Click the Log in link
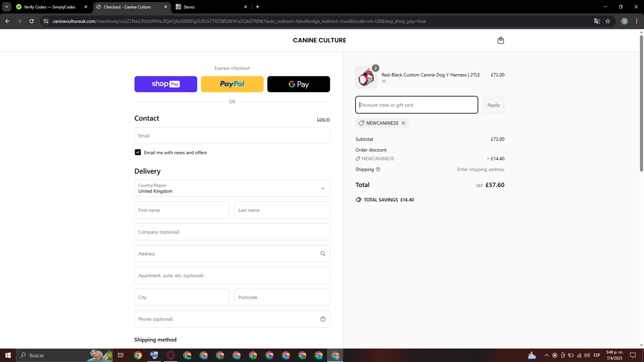This screenshot has width=644, height=362. [x=323, y=119]
